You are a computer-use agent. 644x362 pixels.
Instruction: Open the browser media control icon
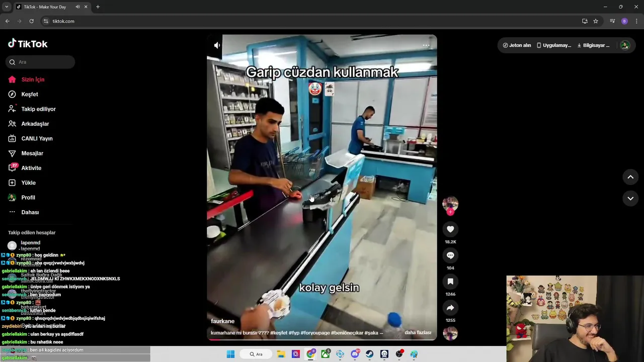612,21
